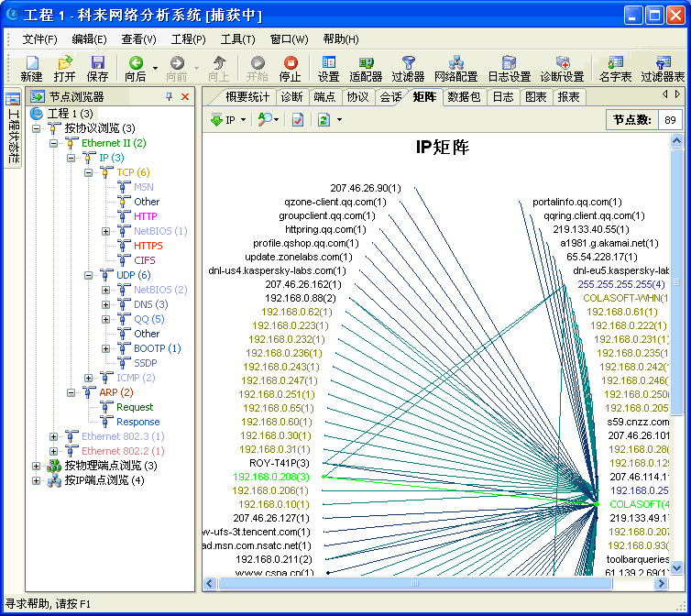Collapse the TCP (6) tree node
This screenshot has width=691, height=616.
point(89,172)
